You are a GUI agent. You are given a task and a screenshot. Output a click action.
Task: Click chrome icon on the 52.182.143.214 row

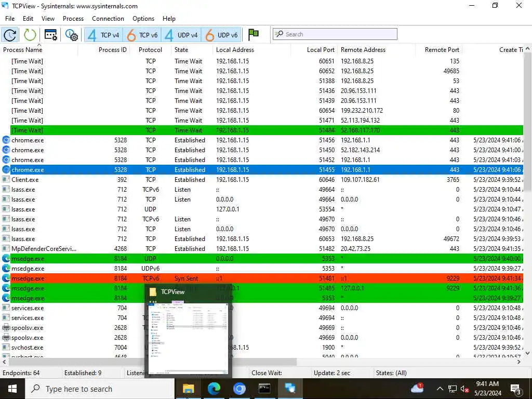pos(6,150)
